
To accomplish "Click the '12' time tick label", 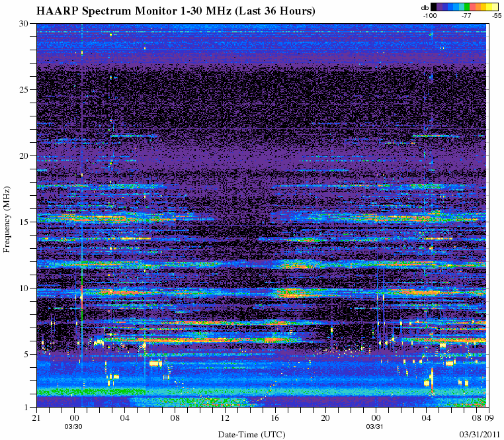I will 226,418.
